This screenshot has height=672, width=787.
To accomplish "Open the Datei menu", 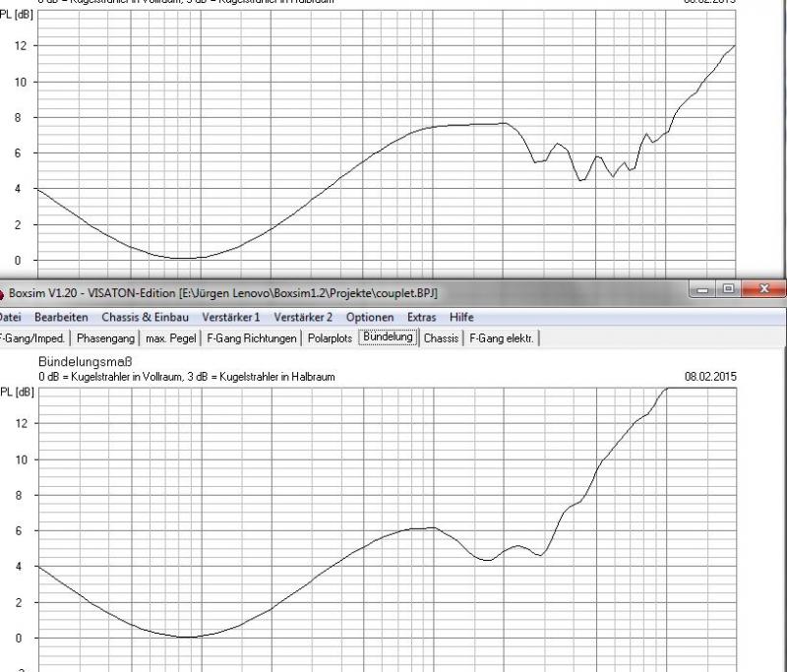I will 10,317.
